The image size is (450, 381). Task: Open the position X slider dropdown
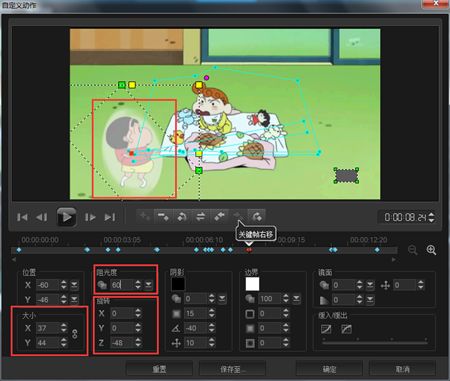[x=74, y=285]
